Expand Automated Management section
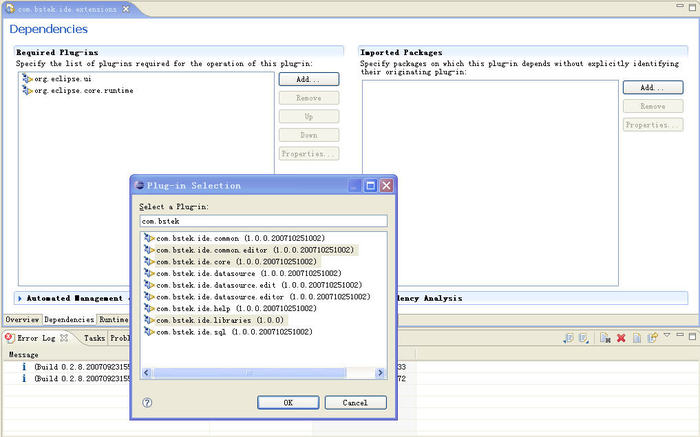 coord(20,298)
